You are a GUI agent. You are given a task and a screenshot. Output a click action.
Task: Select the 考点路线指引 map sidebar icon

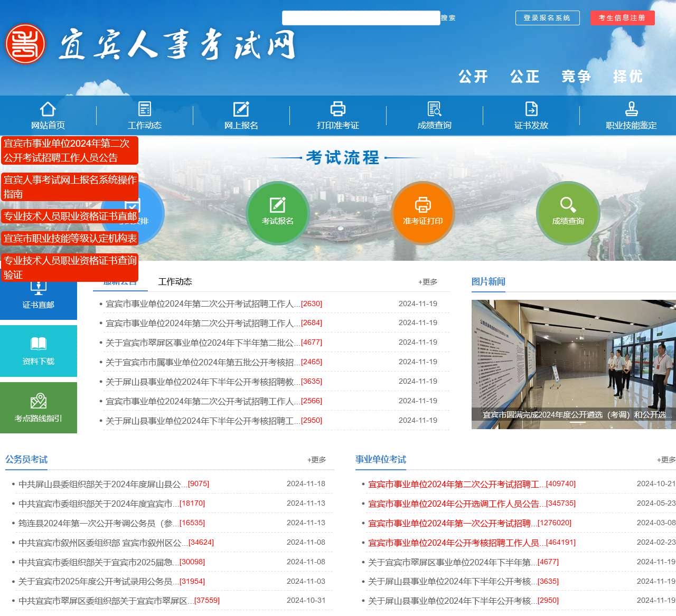click(39, 407)
